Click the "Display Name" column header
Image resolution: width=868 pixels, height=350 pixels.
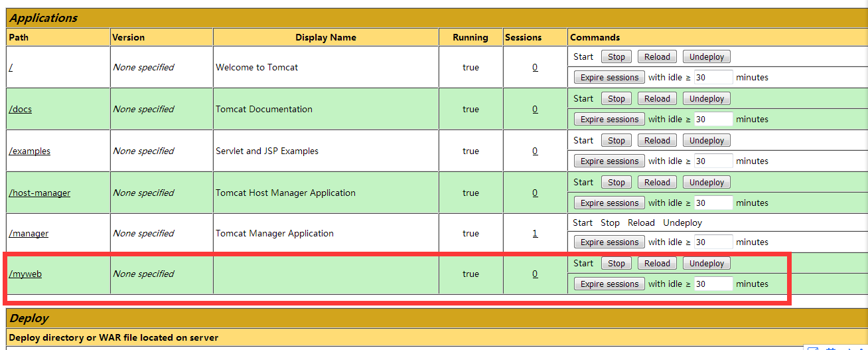pos(326,37)
